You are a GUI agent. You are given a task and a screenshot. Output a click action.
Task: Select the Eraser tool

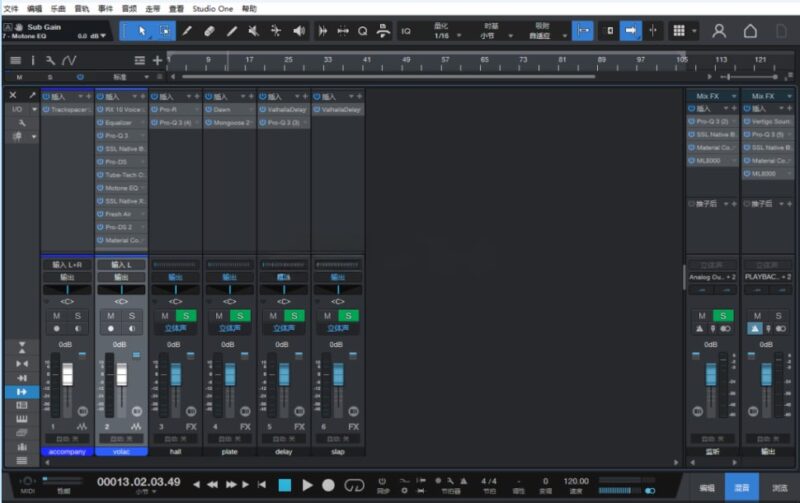pos(209,31)
